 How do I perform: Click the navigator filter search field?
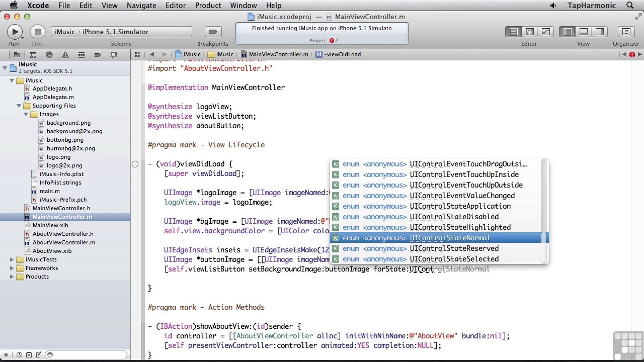[87, 355]
